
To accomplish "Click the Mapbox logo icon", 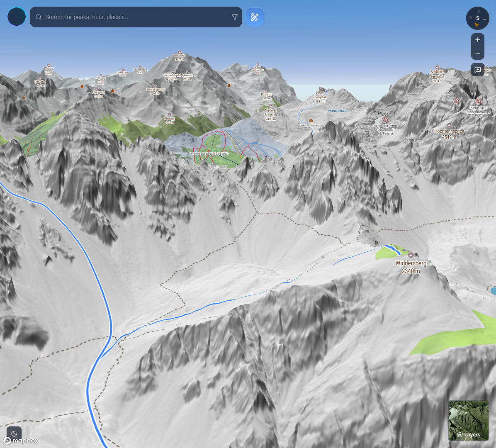I will point(7,441).
